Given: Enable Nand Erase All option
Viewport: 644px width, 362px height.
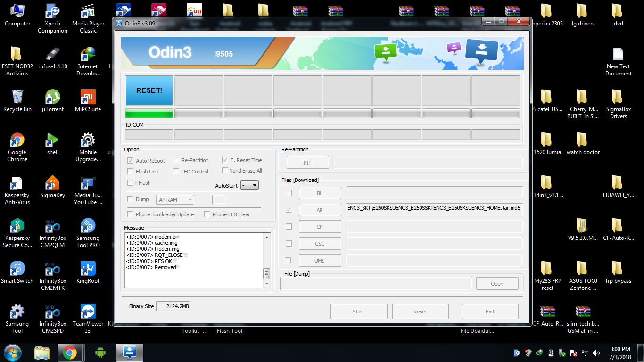Looking at the screenshot, I should click(225, 171).
